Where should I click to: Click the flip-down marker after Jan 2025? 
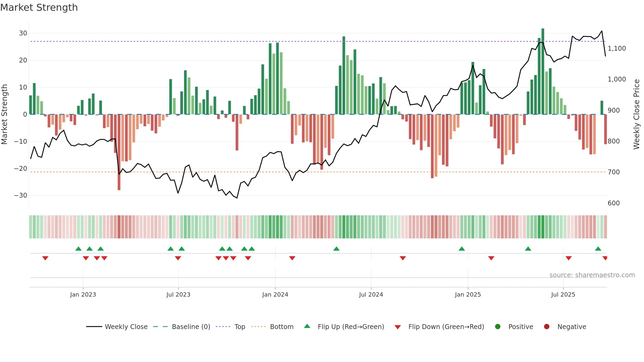(x=491, y=258)
